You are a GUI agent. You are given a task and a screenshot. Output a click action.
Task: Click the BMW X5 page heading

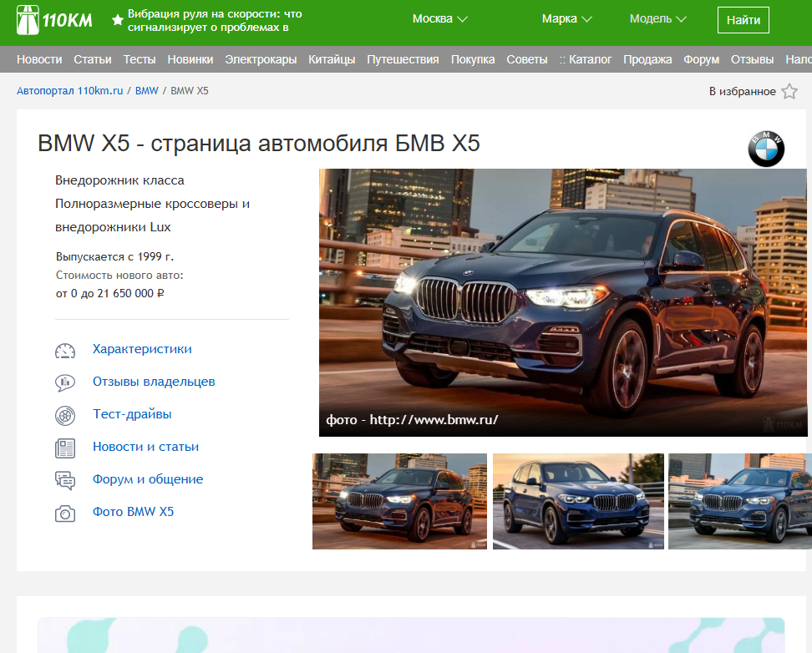(x=259, y=144)
